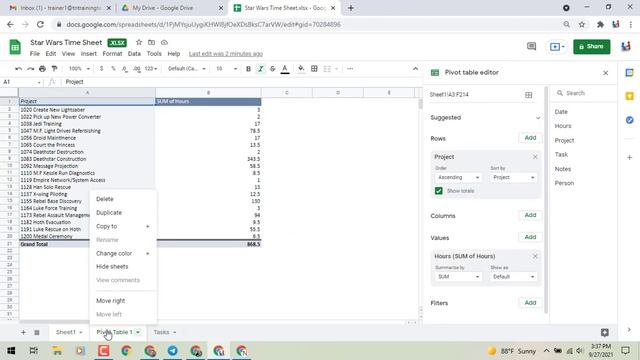Toggle Strikethrough formatting
The width and height of the screenshot is (640, 360).
tap(273, 69)
